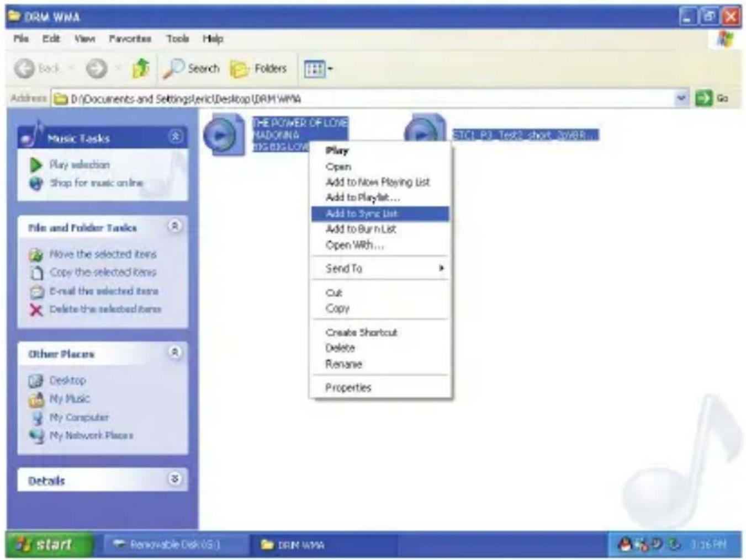Image resolution: width=746 pixels, height=560 pixels.
Task: Toggle the Folders pane button
Action: tap(259, 68)
